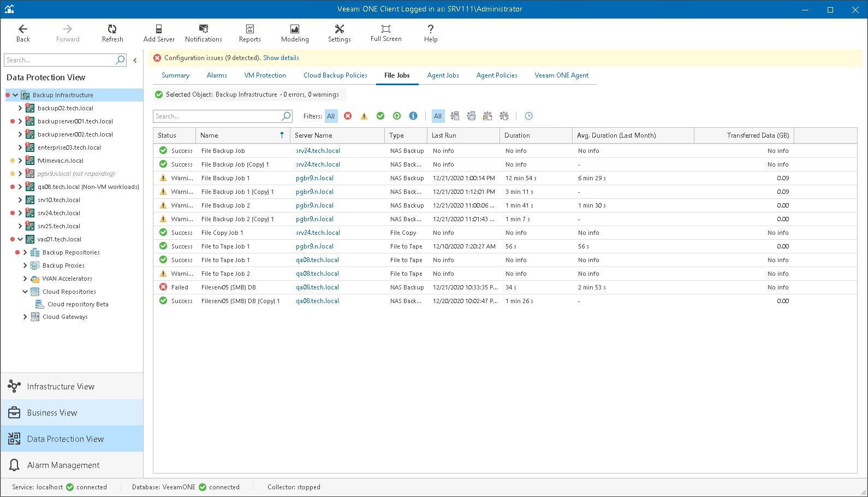Open Alarm Management in the sidebar
The image size is (868, 497).
pyautogui.click(x=72, y=465)
